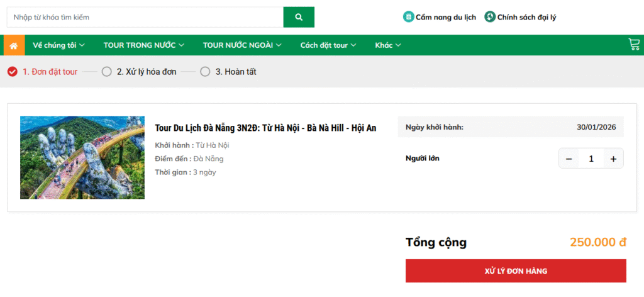Click the Golden Bridge tour thumbnail

pos(82,157)
